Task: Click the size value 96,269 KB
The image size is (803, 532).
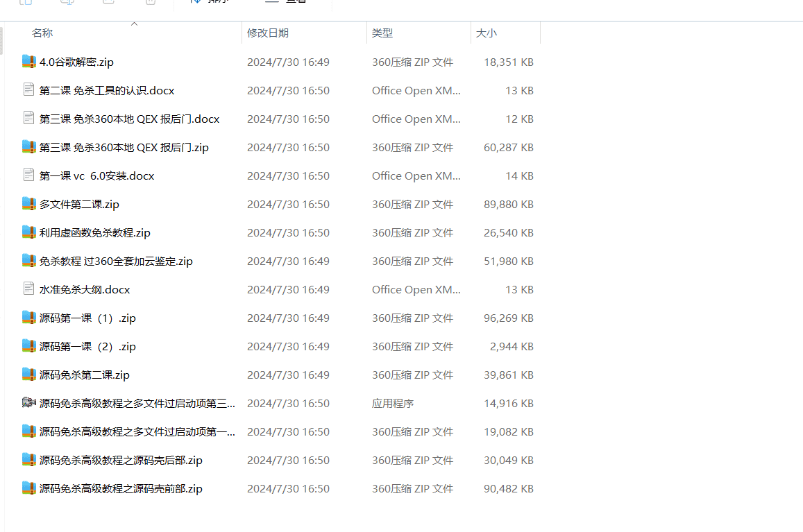Action: coord(509,318)
